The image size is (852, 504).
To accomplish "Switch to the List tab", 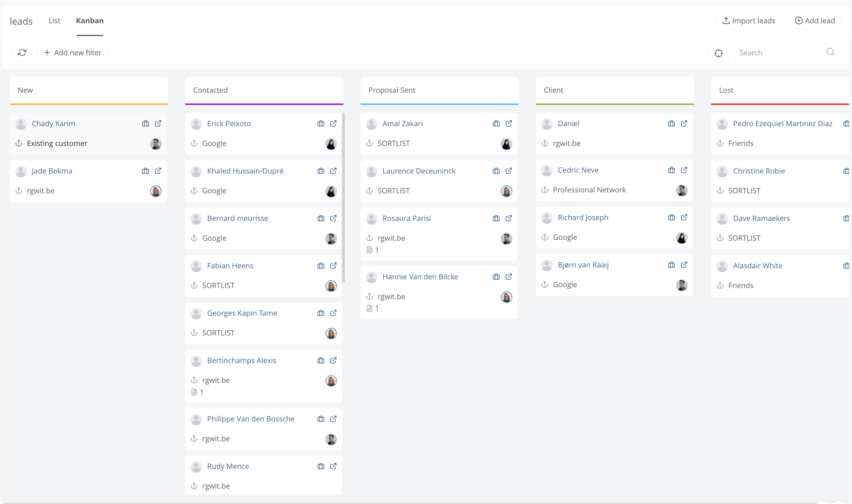I will click(54, 21).
